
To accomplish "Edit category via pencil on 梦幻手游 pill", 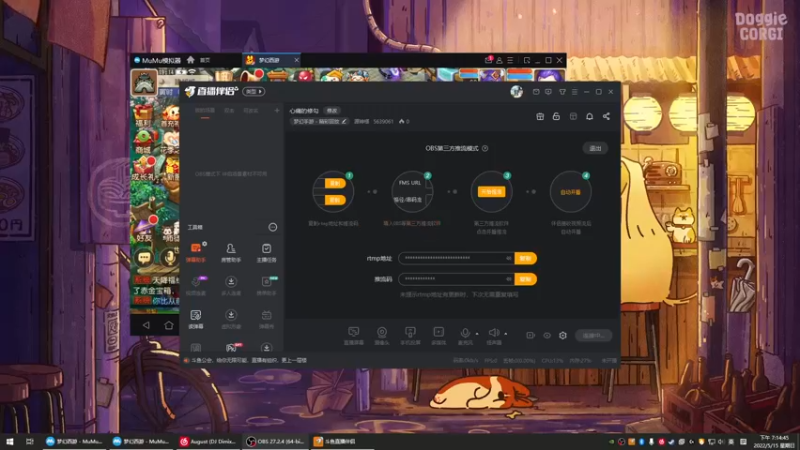I will click(344, 121).
